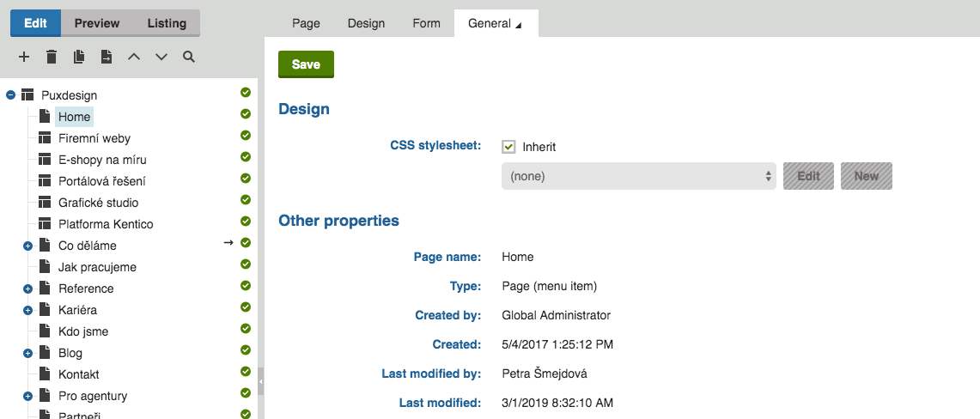This screenshot has width=980, height=419.
Task: Collapse the Puxdesign root node
Action: [10, 95]
